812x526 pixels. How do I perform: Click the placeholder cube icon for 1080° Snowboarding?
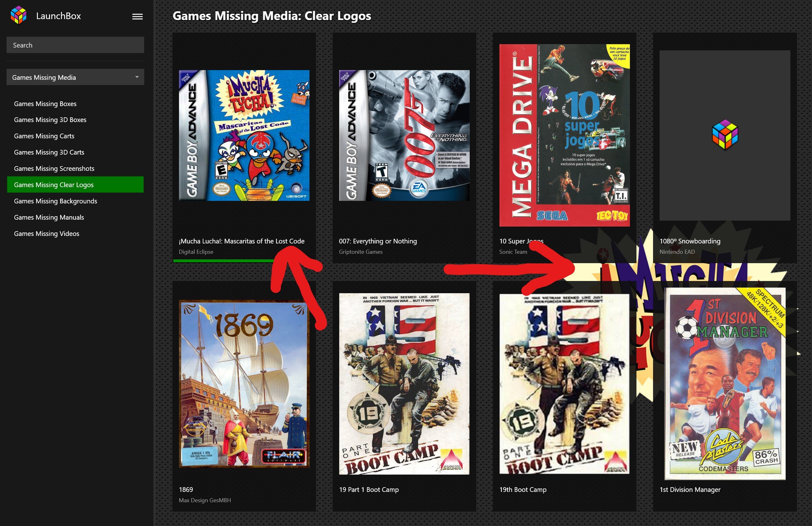725,135
